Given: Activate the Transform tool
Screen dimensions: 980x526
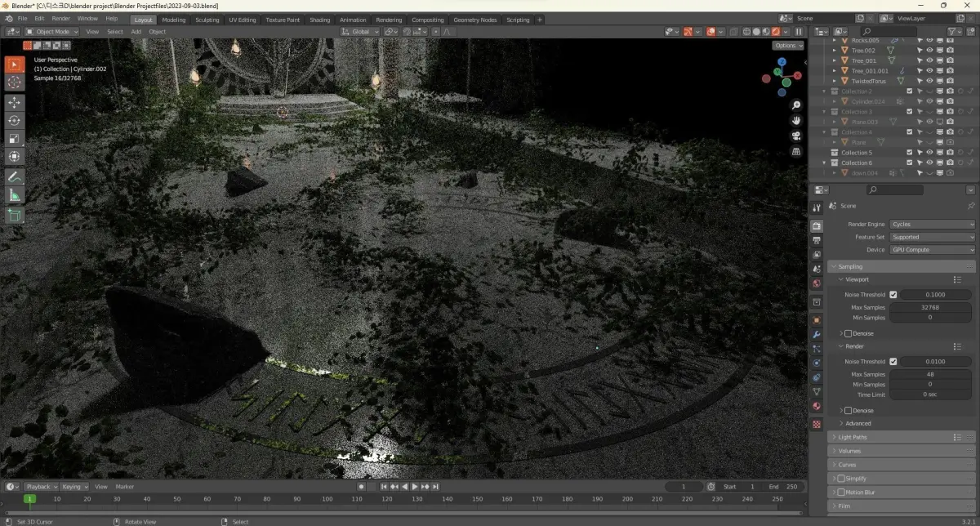Looking at the screenshot, I should coord(15,156).
